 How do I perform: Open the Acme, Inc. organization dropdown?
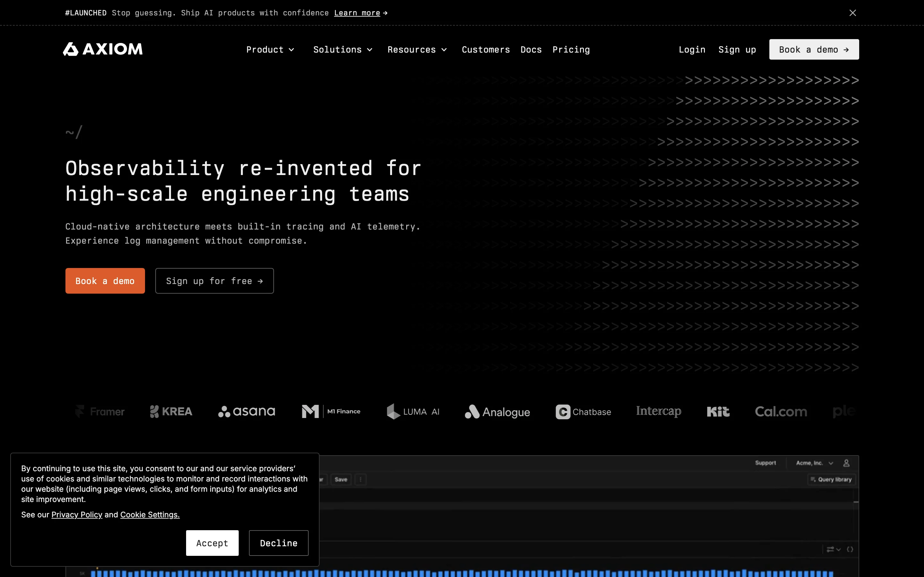coord(814,463)
